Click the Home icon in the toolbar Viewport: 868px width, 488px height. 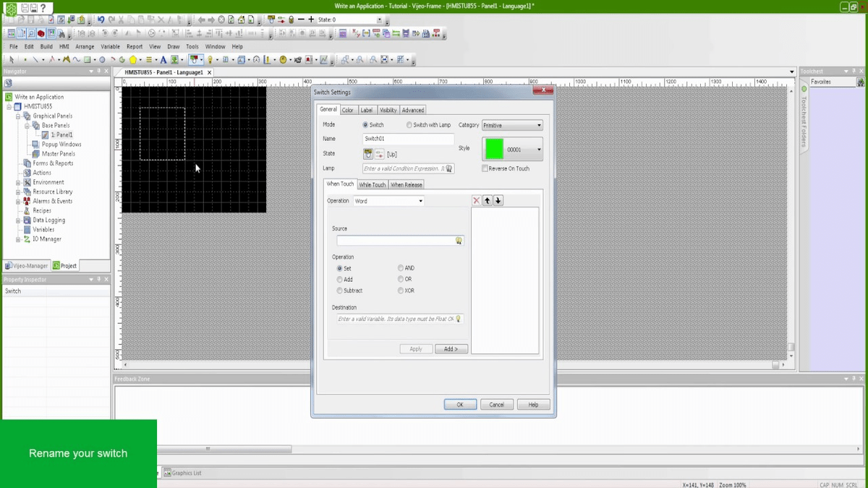[242, 20]
